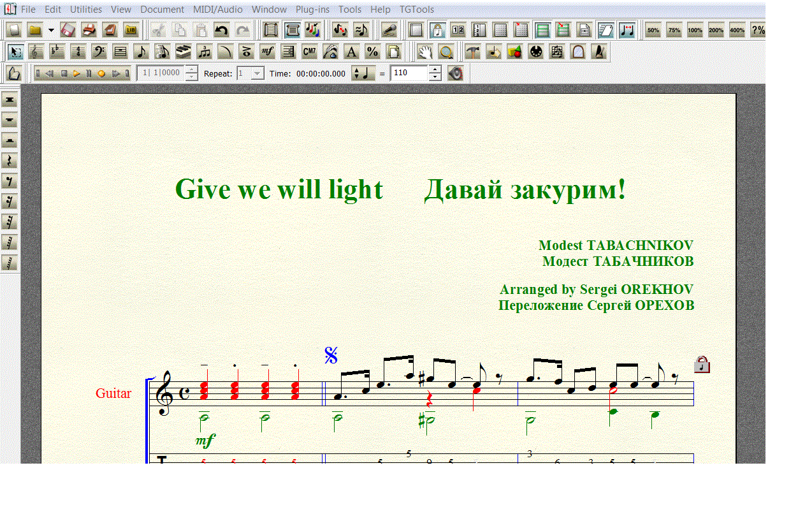The width and height of the screenshot is (812, 521).
Task: Activate the Speedy Entry tool
Action: (162, 52)
